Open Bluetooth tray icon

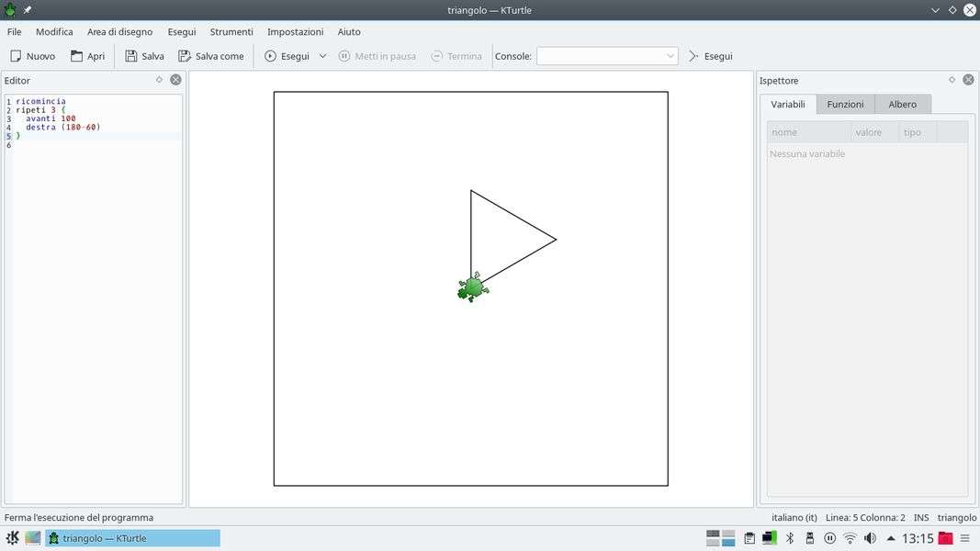[789, 538]
